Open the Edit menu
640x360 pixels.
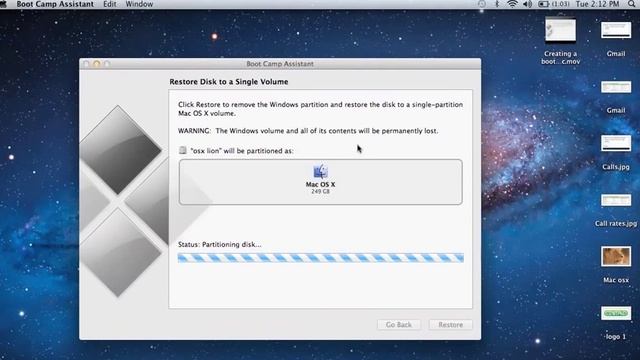[109, 4]
